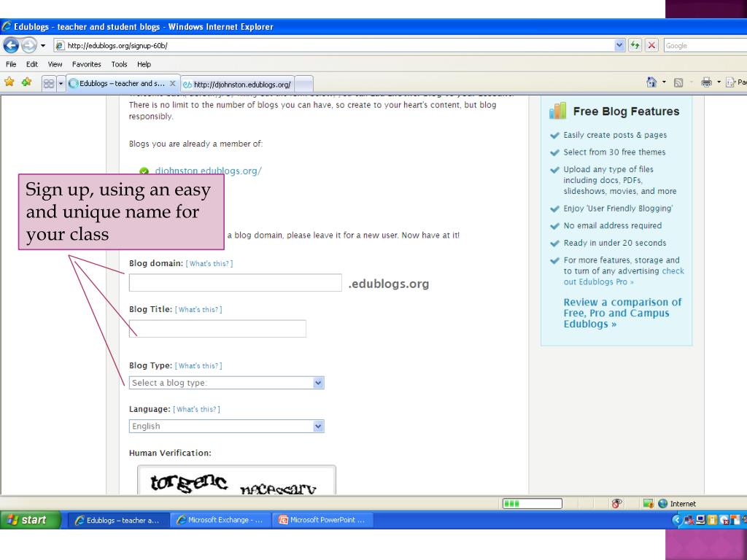Open the Edit menu
This screenshot has height=560, width=747.
click(x=32, y=64)
